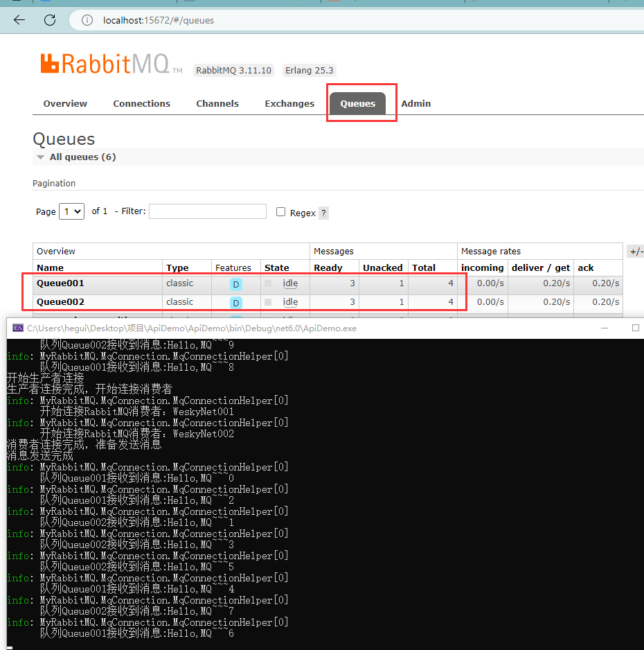Select the Queue001 state indicator square

click(x=268, y=283)
